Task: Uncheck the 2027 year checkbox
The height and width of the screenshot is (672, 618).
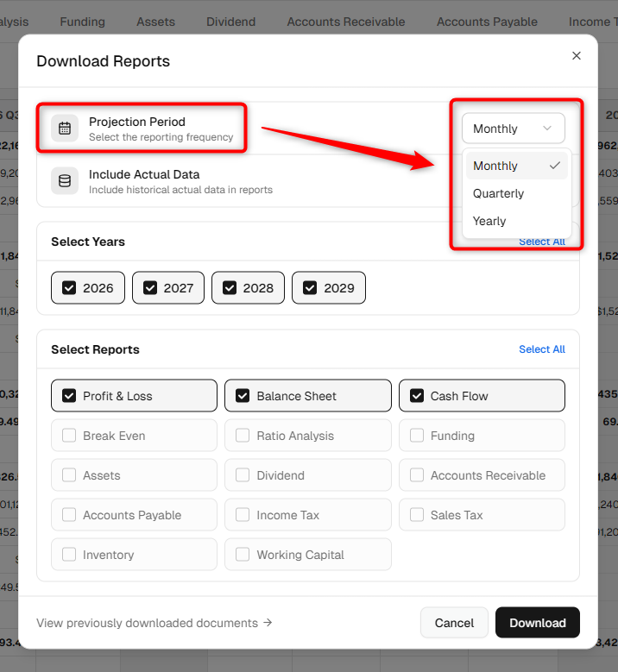Action: [x=150, y=287]
